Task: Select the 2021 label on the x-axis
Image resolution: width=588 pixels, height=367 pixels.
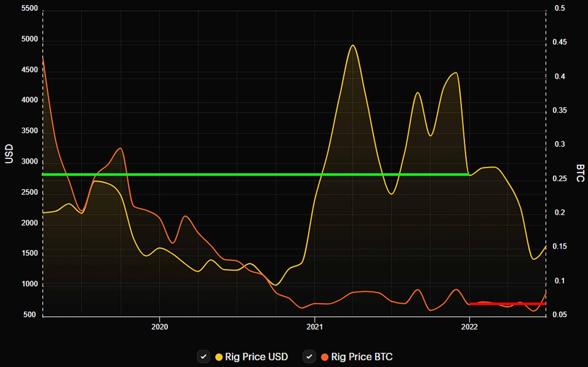Action: (x=315, y=327)
